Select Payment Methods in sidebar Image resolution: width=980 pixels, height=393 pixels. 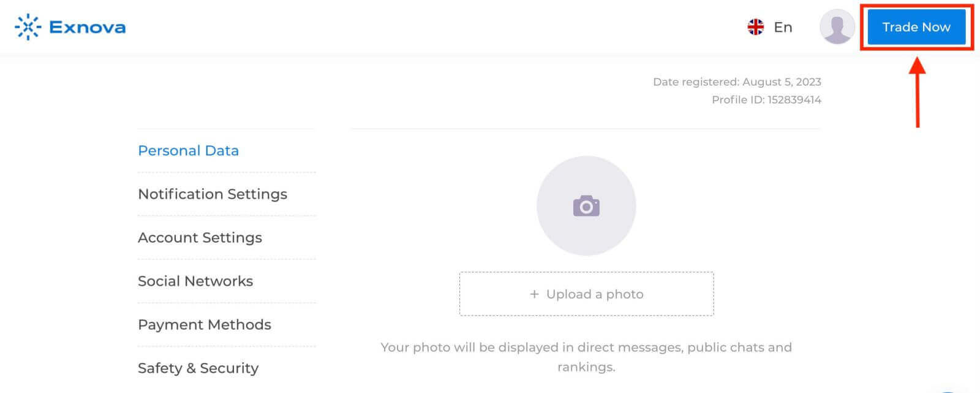[x=205, y=325]
